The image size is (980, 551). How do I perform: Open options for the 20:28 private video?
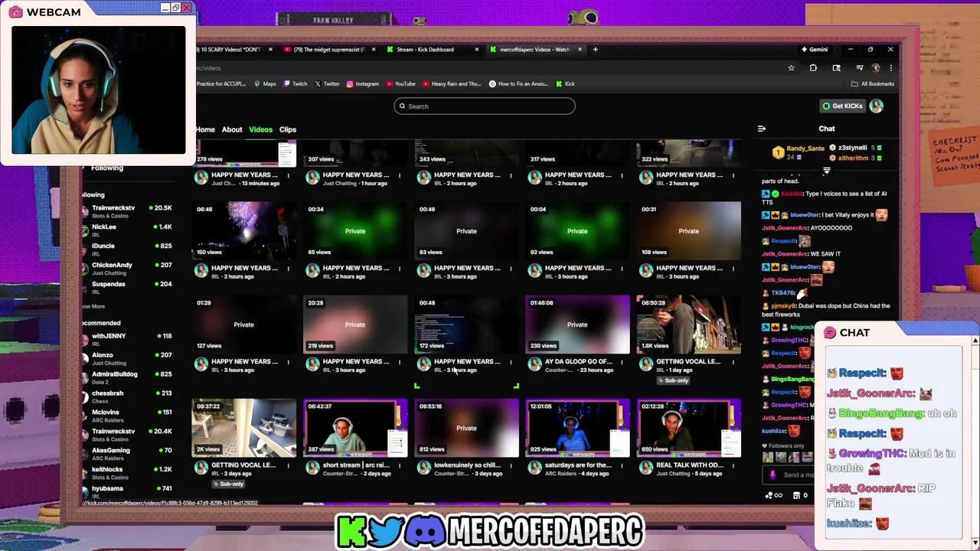[x=399, y=362]
